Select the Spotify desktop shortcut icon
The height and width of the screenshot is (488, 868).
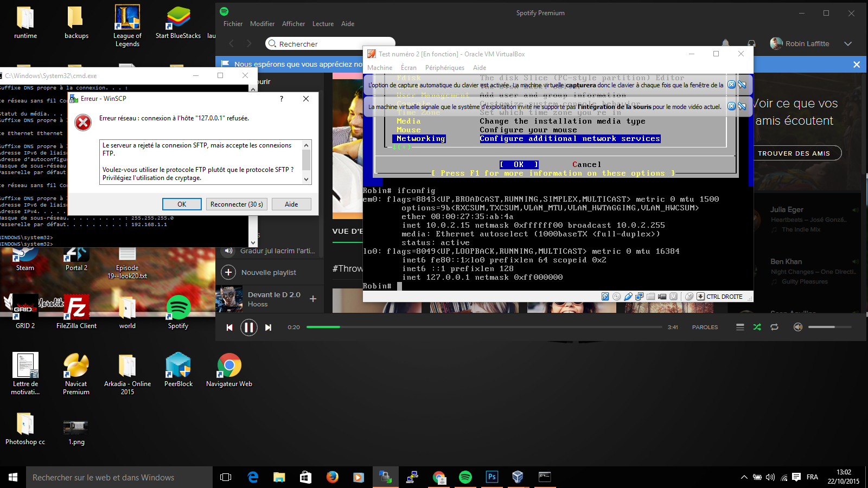click(178, 312)
